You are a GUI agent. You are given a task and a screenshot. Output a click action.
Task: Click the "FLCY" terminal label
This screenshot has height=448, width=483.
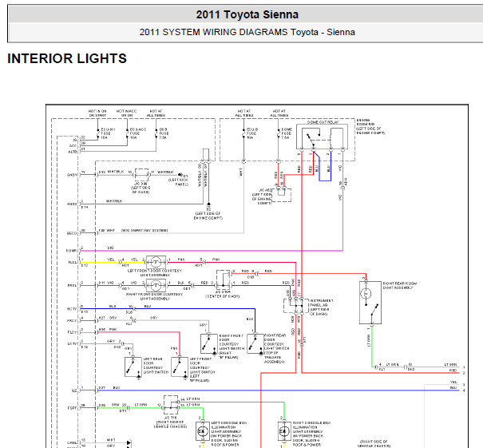(72, 332)
